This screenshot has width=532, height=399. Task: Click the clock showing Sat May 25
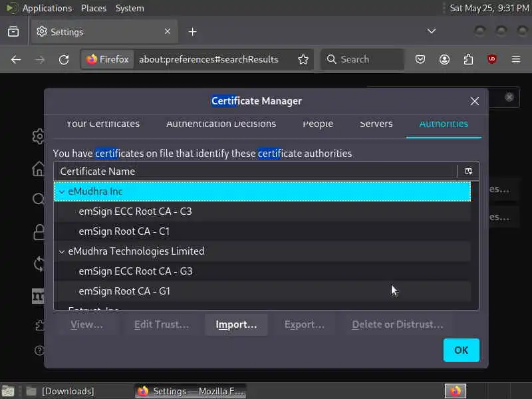pyautogui.click(x=489, y=8)
